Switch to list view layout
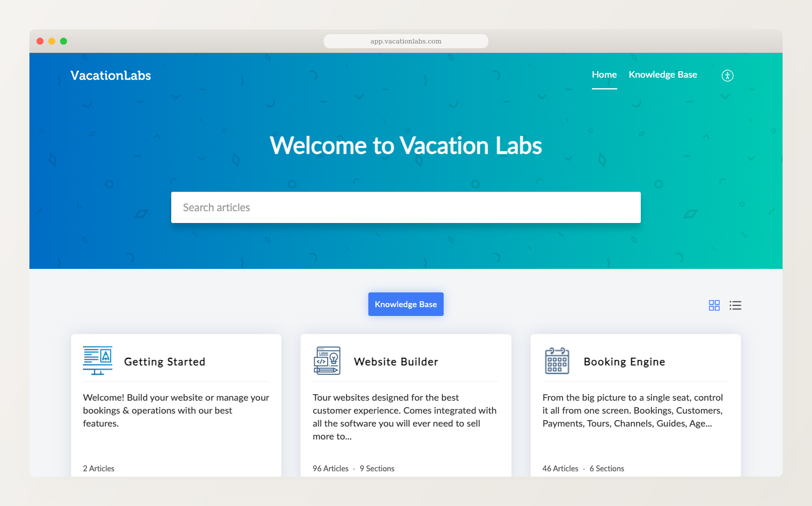Viewport: 812px width, 506px height. [735, 305]
